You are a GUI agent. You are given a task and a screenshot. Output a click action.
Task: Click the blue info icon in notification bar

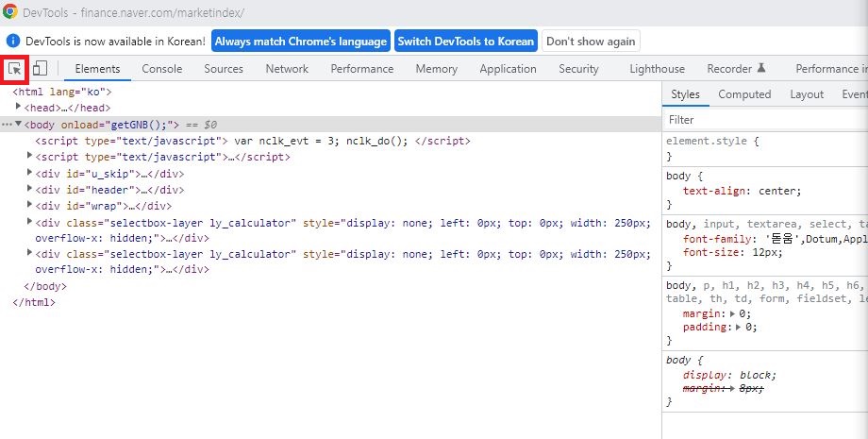[13, 41]
